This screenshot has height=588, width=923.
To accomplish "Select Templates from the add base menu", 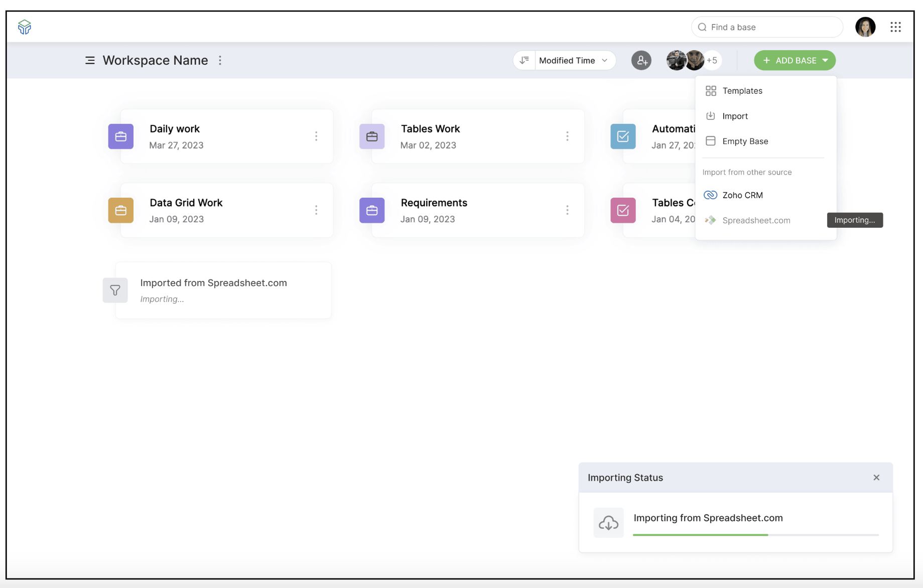I will coord(742,91).
